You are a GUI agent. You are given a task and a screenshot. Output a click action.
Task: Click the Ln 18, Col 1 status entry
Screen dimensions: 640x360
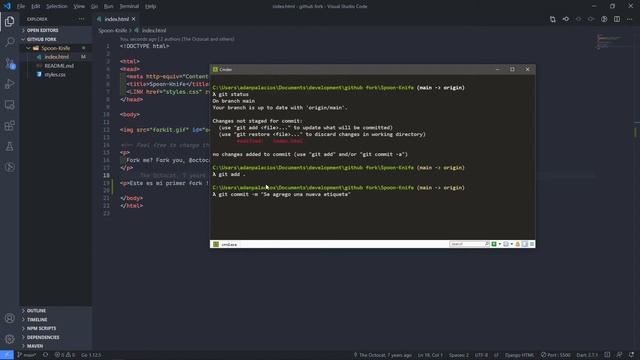point(430,355)
